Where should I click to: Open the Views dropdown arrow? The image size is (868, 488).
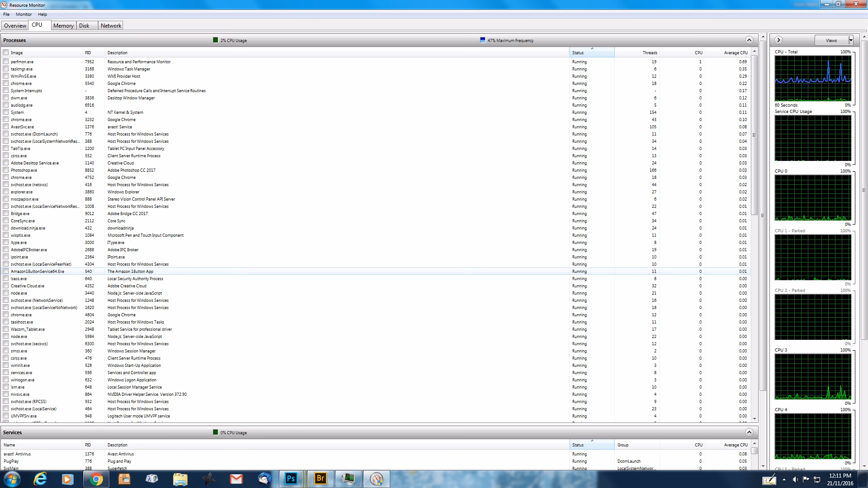click(x=850, y=40)
